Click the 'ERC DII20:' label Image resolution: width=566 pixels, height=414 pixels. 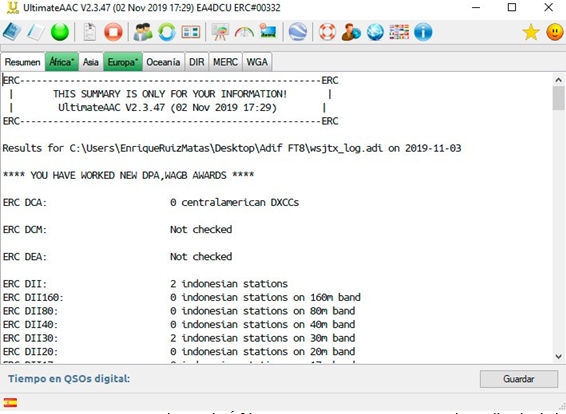[x=30, y=352]
